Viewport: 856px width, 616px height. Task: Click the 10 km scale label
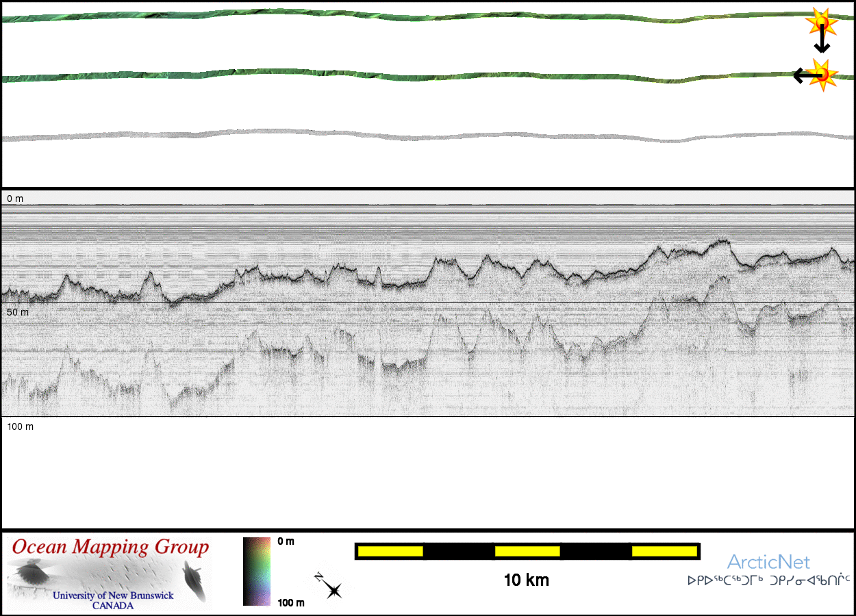click(x=526, y=580)
